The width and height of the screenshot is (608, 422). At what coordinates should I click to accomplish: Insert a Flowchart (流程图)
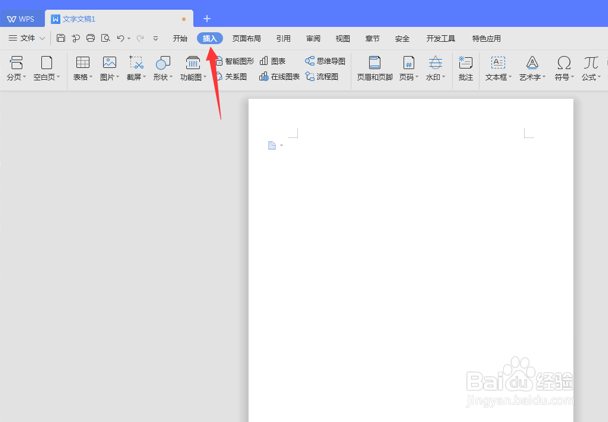(321, 77)
